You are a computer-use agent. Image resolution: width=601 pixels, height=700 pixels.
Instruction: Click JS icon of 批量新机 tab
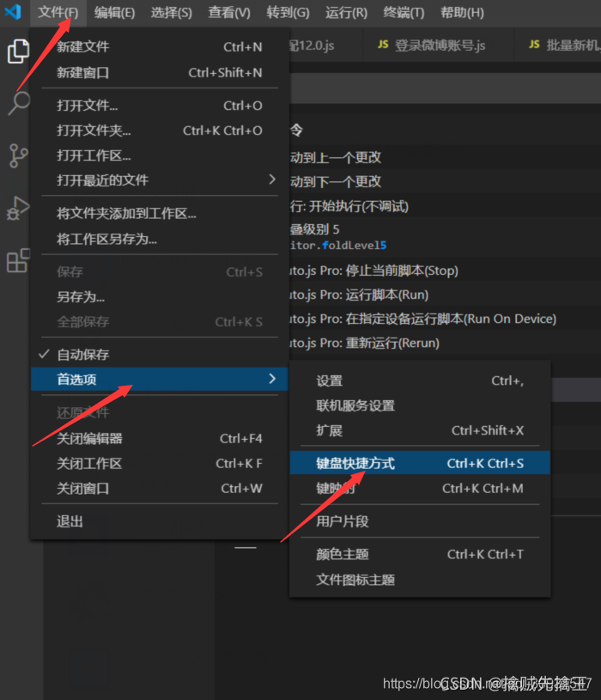click(534, 44)
